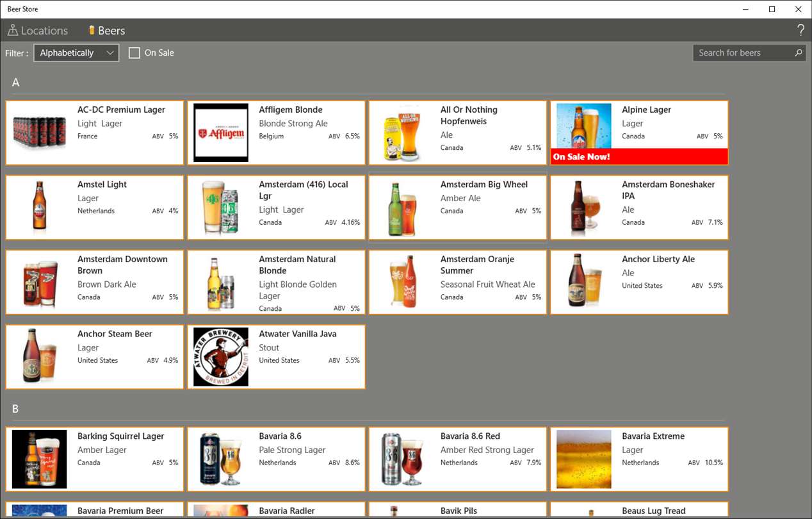812x519 pixels.
Task: Select the Atwater Brewery logo image
Action: coord(221,357)
